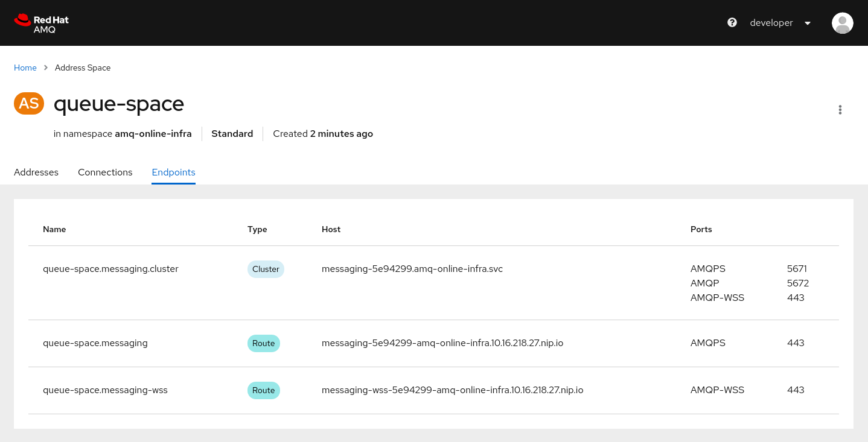The width and height of the screenshot is (868, 442).
Task: Click the messaging-5e94299-amq-online-infra.10.16.218.27.nip.io host
Action: 442,343
